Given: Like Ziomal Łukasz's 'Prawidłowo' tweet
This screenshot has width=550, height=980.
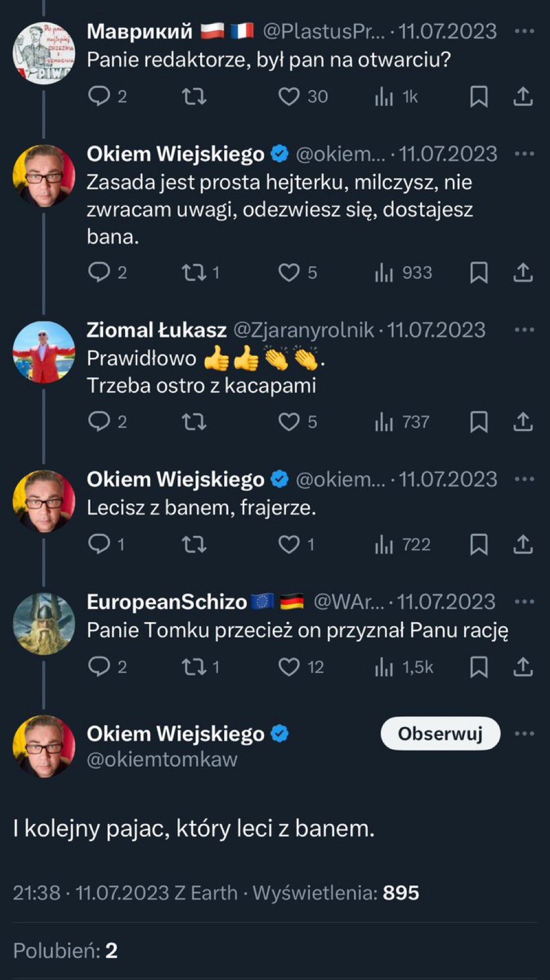Looking at the screenshot, I should [290, 422].
